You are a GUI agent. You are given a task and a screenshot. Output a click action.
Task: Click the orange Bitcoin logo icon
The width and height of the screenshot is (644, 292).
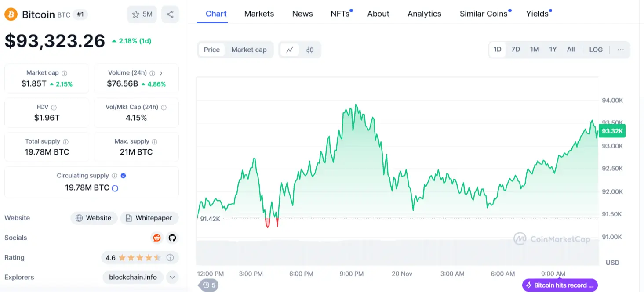click(x=11, y=14)
